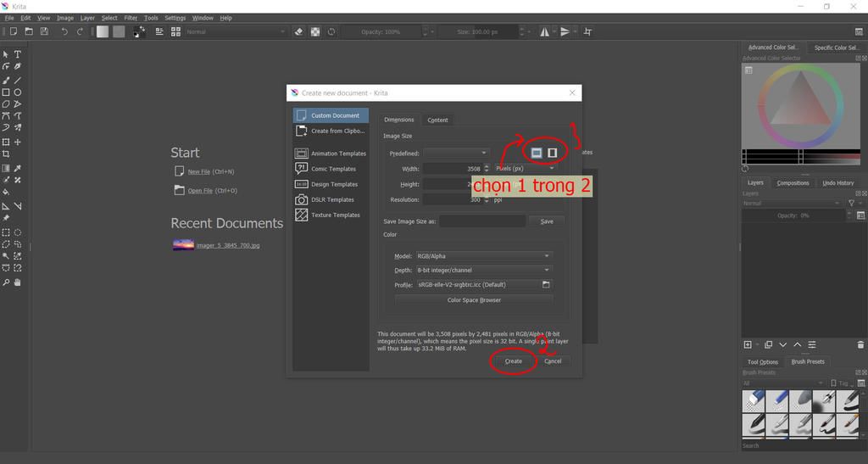Choose Portrait orientation button
The height and width of the screenshot is (464, 868).
pyautogui.click(x=552, y=153)
